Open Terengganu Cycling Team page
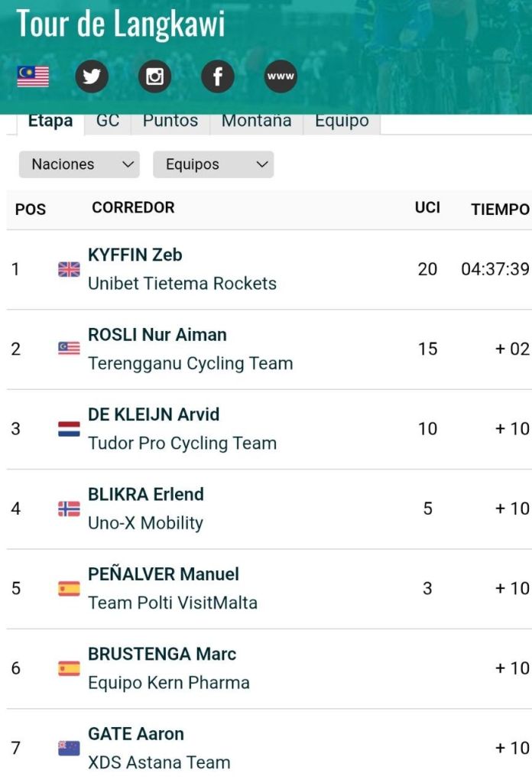Image resolution: width=532 pixels, height=783 pixels. click(x=190, y=363)
